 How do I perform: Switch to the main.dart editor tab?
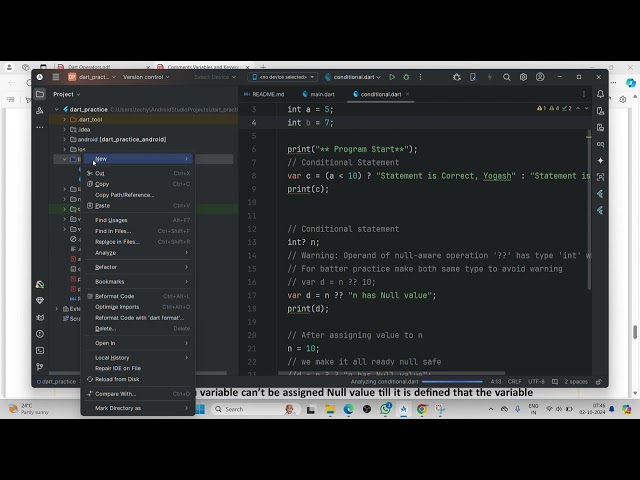[319, 94]
